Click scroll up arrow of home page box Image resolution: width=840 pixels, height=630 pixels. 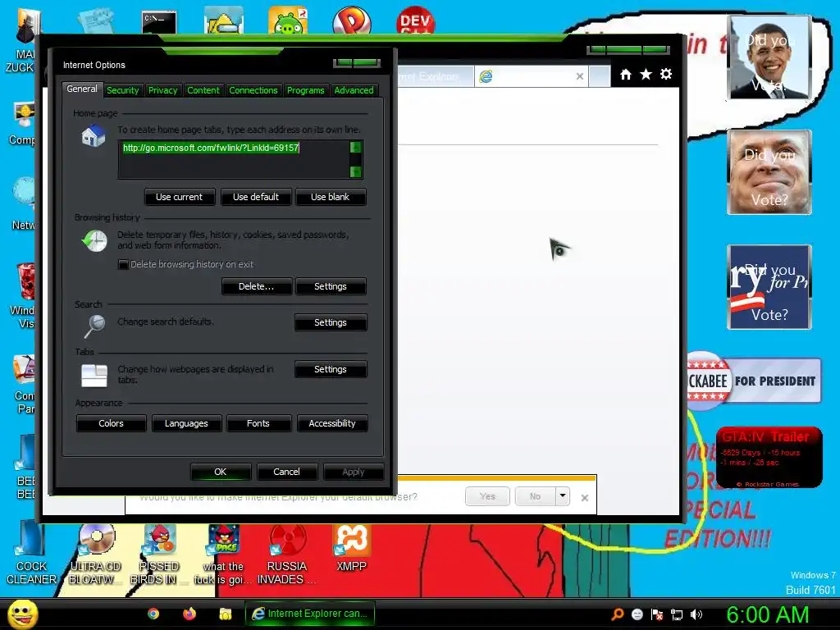356,148
